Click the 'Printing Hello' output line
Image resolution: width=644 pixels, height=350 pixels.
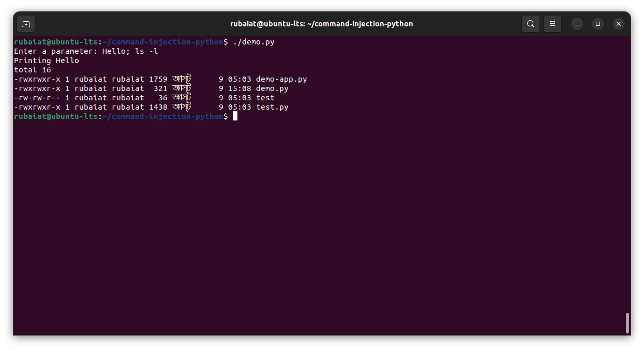pos(47,60)
